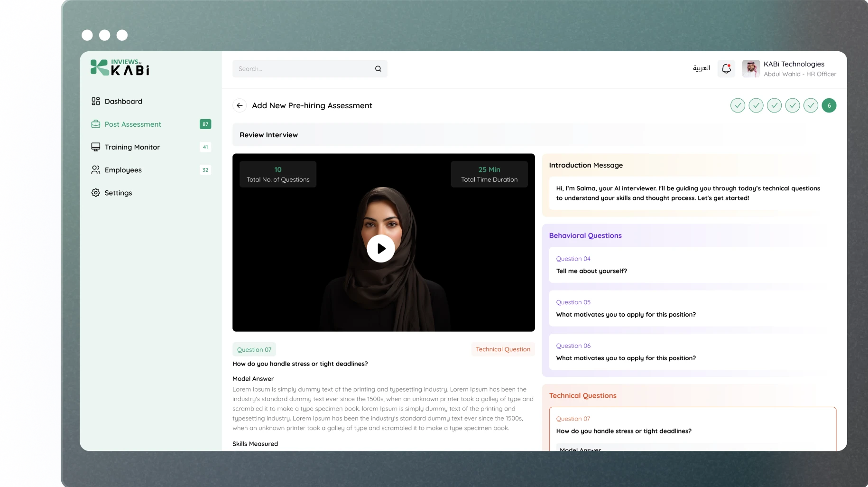Jump to the fifth completed step checkmark
Viewport: 868px width, 487px height.
(x=811, y=105)
